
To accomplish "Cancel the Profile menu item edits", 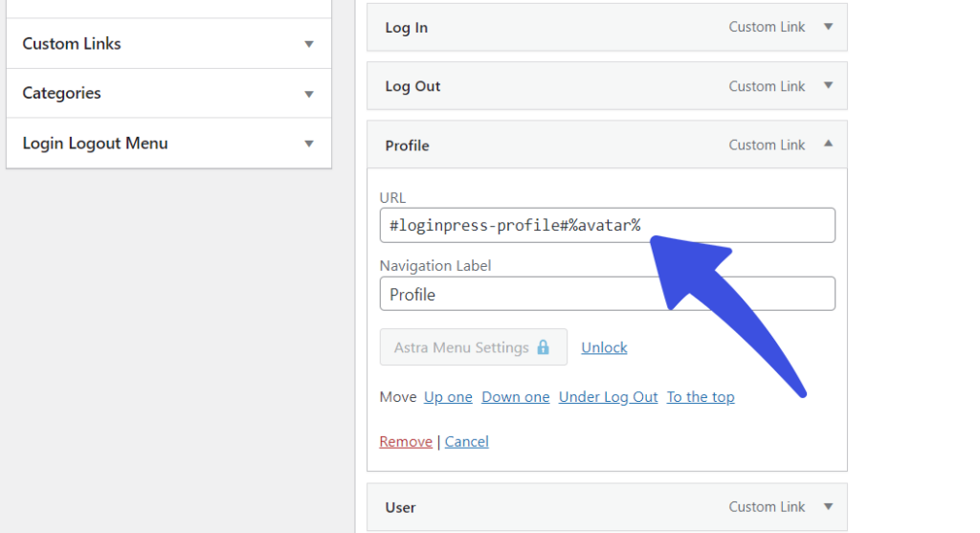I will (467, 442).
